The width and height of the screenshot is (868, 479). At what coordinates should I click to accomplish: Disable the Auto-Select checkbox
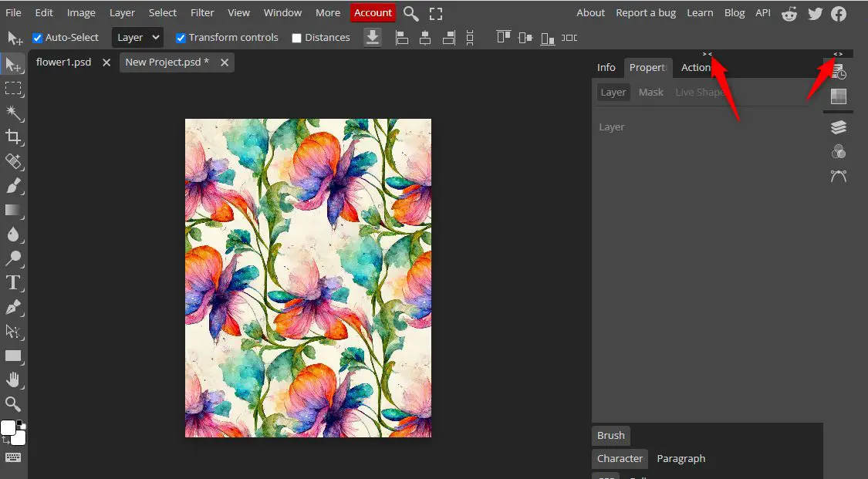click(38, 38)
